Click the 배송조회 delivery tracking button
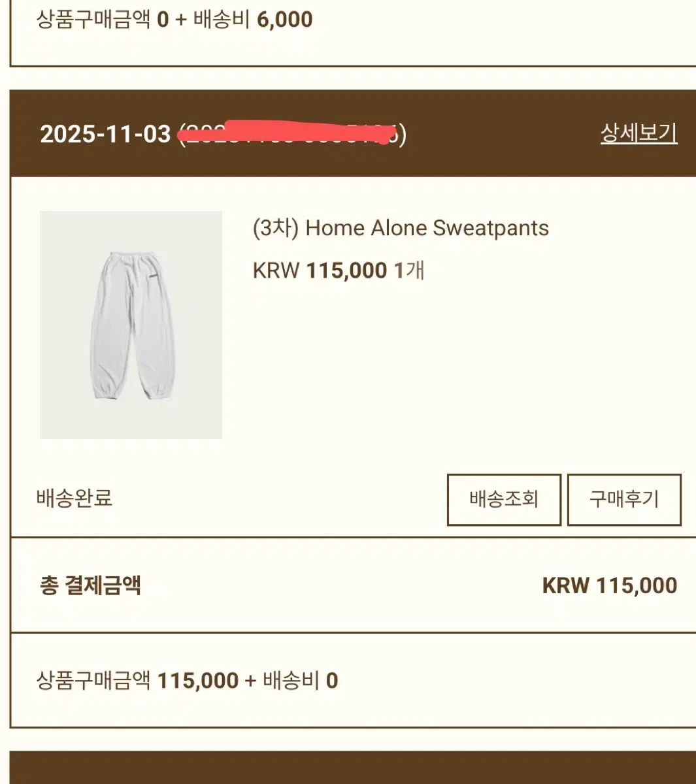 point(504,500)
